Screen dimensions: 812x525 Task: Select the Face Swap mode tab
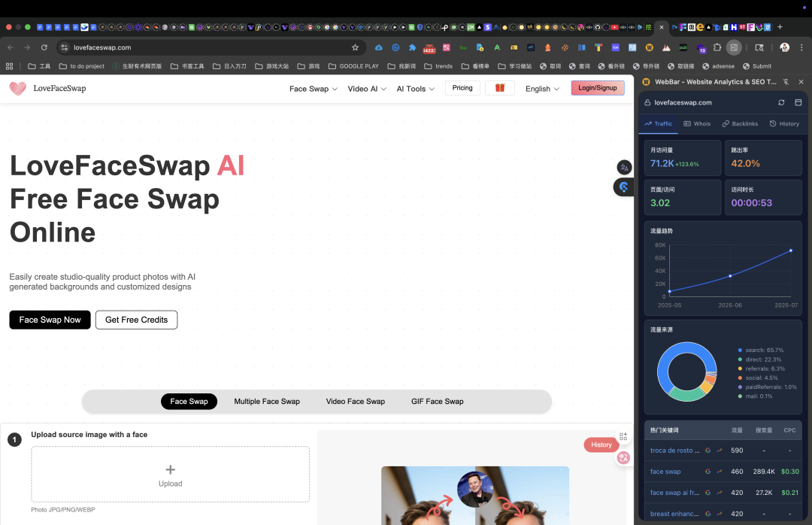pos(189,401)
